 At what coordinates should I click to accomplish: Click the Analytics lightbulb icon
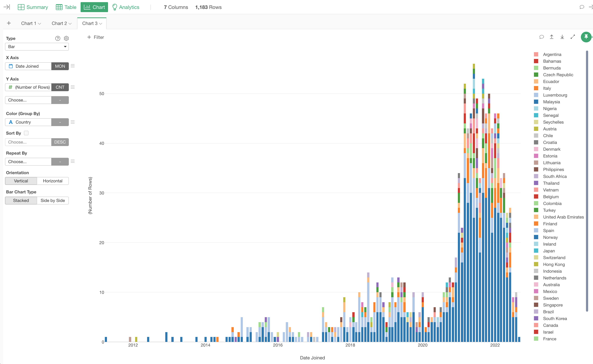click(x=115, y=7)
